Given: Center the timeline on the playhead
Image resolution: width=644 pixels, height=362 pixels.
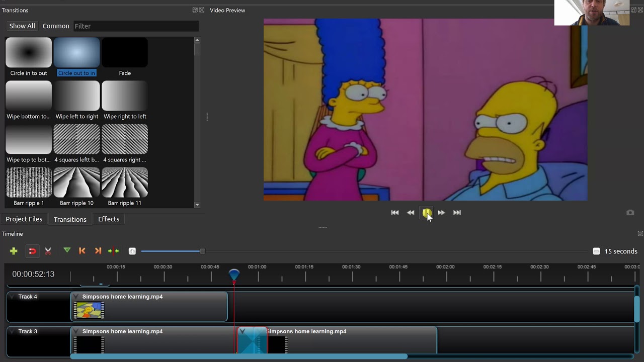Looking at the screenshot, I should click(x=114, y=251).
